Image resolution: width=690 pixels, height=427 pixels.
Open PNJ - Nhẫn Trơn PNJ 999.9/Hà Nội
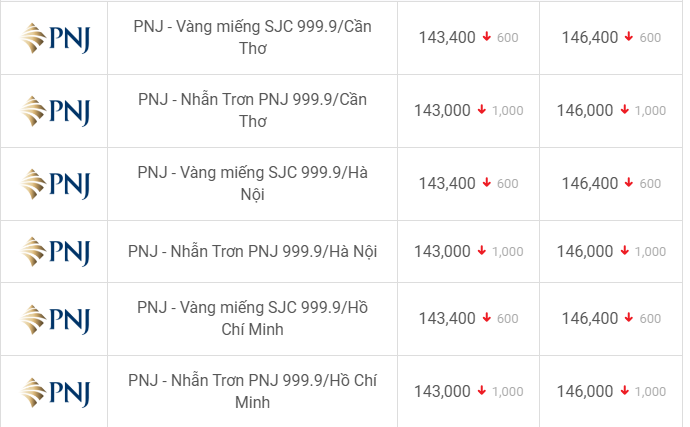tap(253, 251)
